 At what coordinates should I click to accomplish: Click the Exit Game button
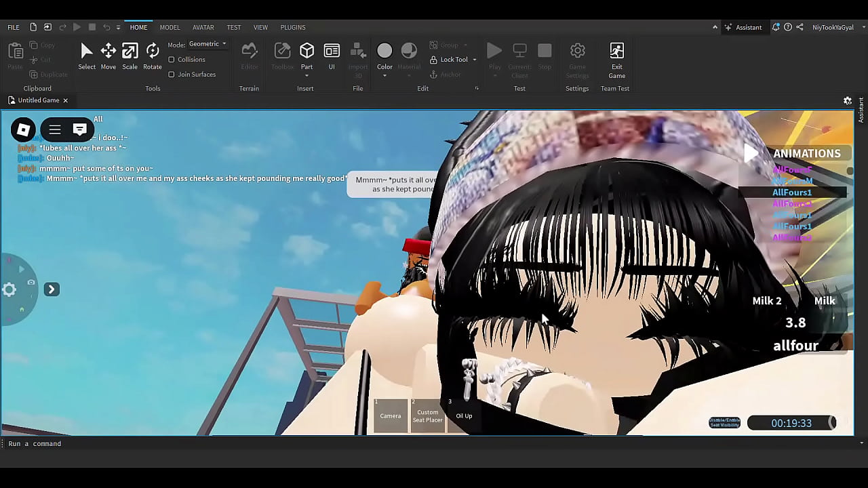616,60
